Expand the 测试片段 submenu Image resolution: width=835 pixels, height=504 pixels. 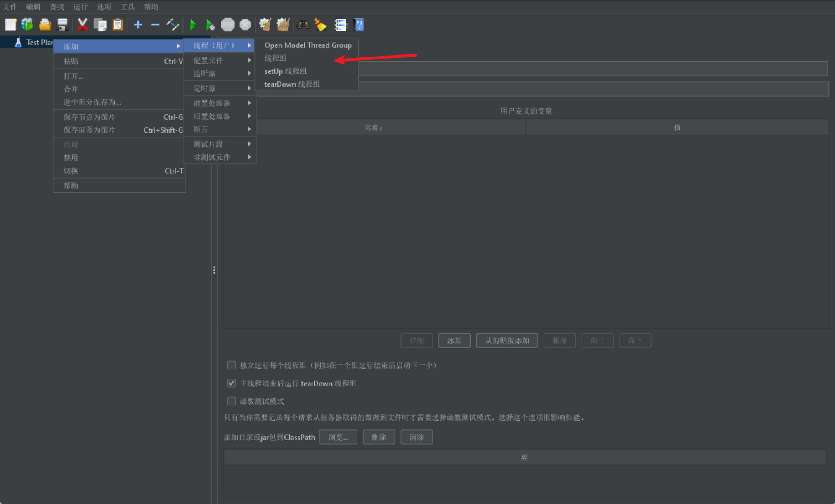pyautogui.click(x=219, y=144)
